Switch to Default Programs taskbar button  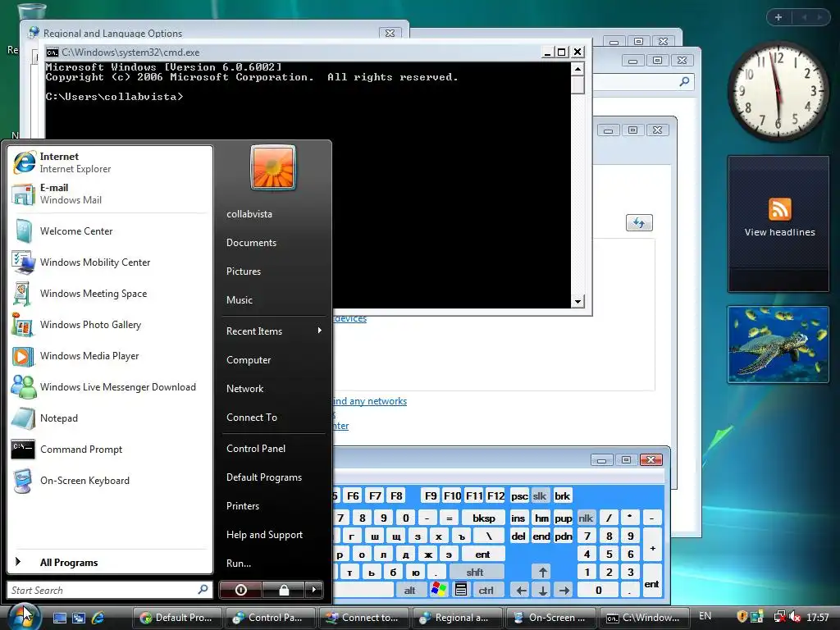coord(177,618)
